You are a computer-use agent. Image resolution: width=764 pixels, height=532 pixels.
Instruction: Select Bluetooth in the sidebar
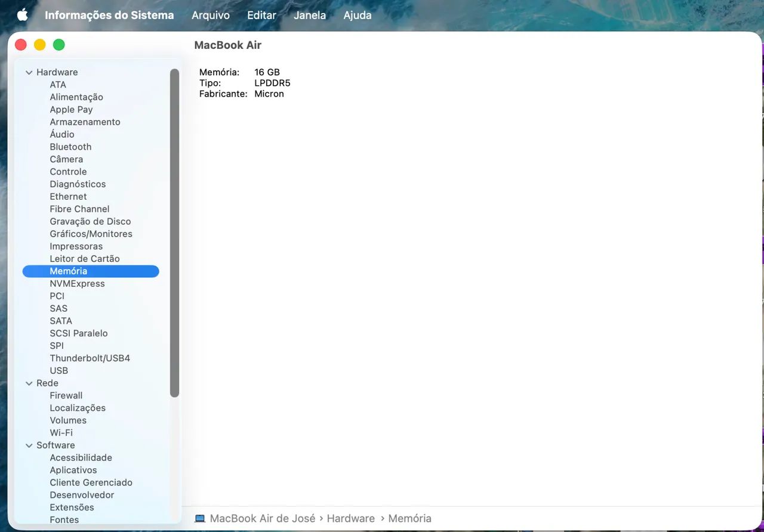[70, 147]
